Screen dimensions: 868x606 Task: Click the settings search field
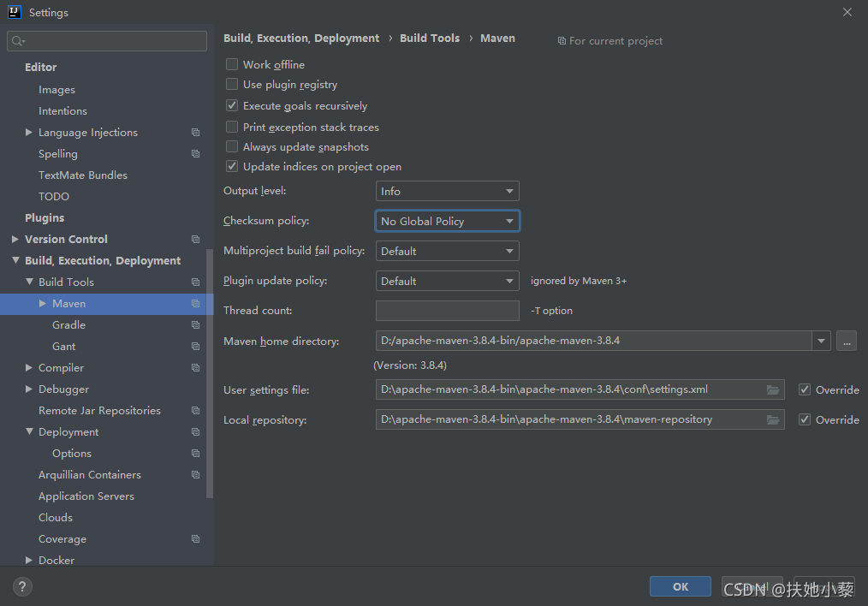(x=107, y=41)
